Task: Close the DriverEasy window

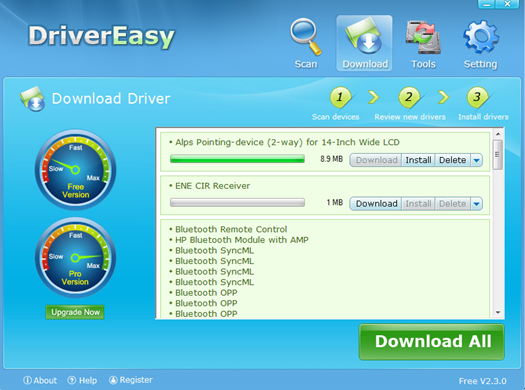Action: click(x=508, y=4)
